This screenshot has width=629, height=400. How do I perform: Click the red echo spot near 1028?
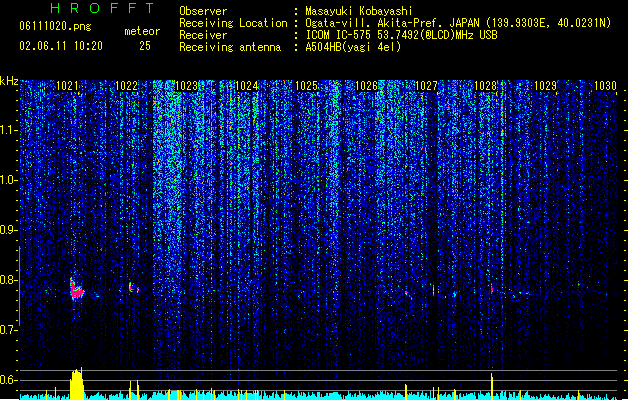(x=492, y=289)
